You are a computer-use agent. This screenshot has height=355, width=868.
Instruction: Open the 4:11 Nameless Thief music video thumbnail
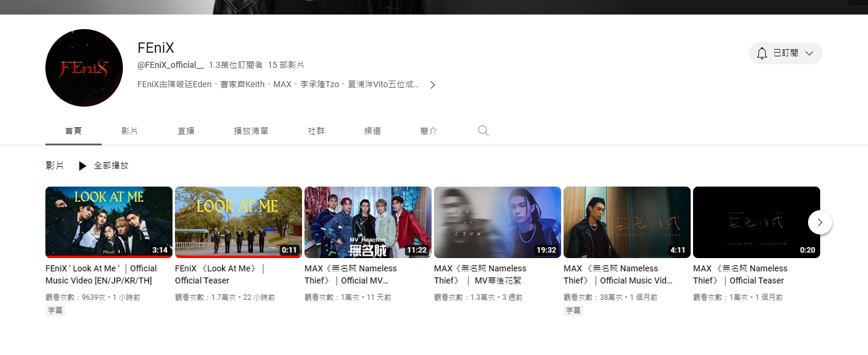(x=627, y=222)
